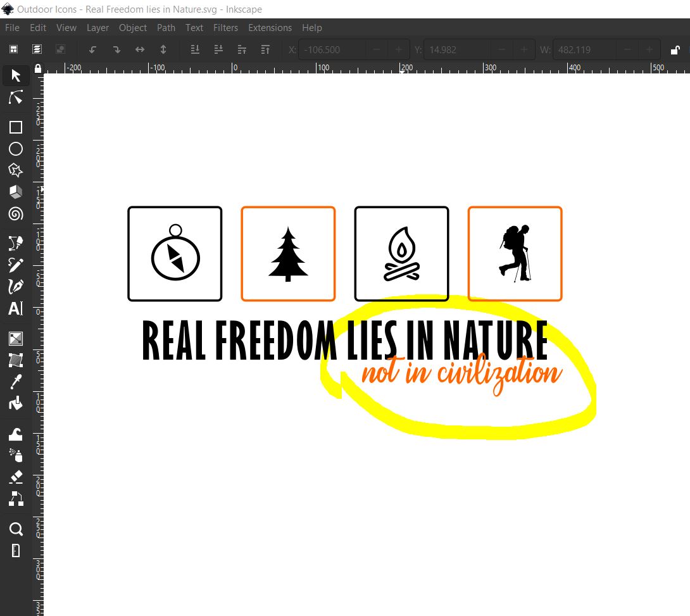Open the Extensions menu
The height and width of the screenshot is (616, 690).
(270, 28)
